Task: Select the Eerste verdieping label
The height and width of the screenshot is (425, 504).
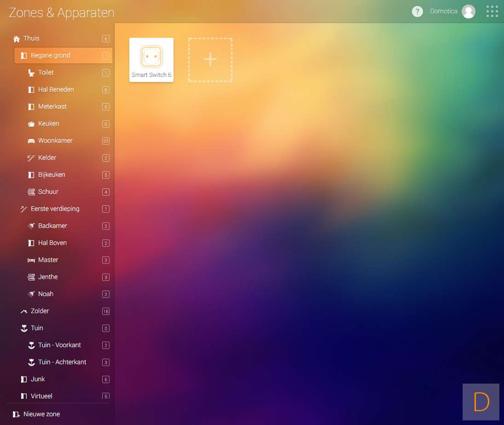Action: coord(55,209)
